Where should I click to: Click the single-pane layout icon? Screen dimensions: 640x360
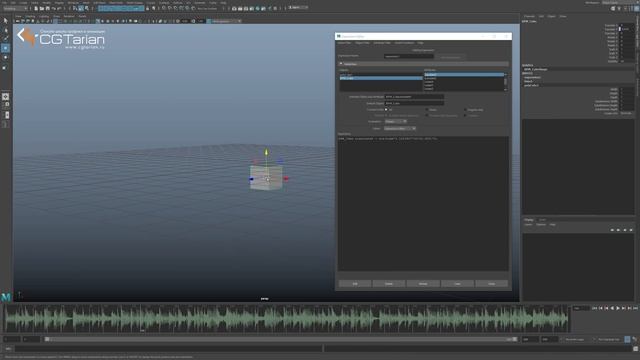pyautogui.click(x=5, y=97)
